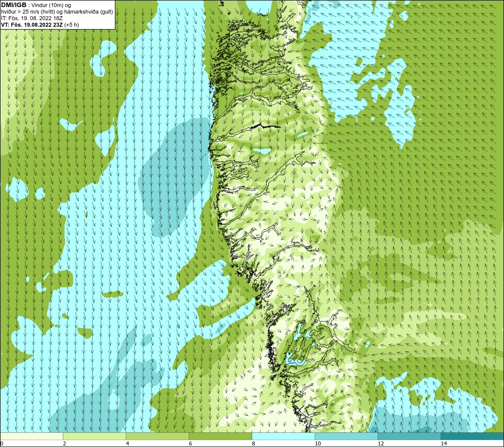The width and height of the screenshot is (504, 447).
Task: Click the 0–2 m/s palest color band
Action: (x=31, y=436)
